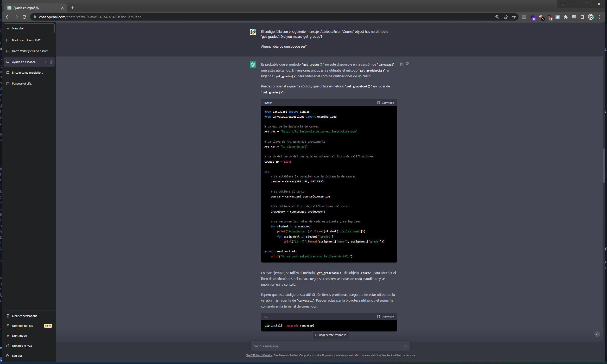This screenshot has width=607, height=364.
Task: Click the scroll to bottom arrow button
Action: 597,334
